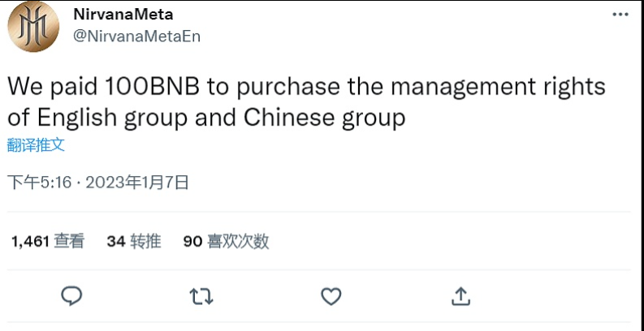Image resolution: width=644 pixels, height=331 pixels.
Task: Show the 34 转推 retweets list
Action: (134, 241)
